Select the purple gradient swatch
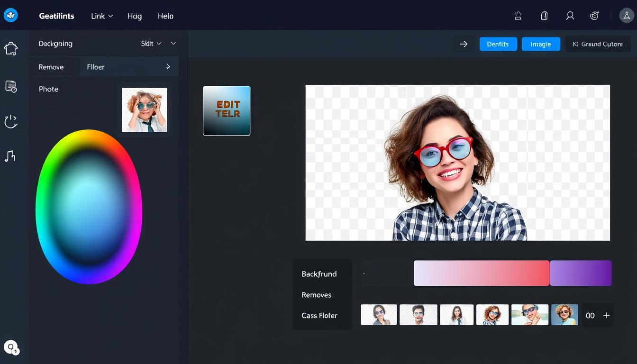The width and height of the screenshot is (637, 364). pos(581,273)
